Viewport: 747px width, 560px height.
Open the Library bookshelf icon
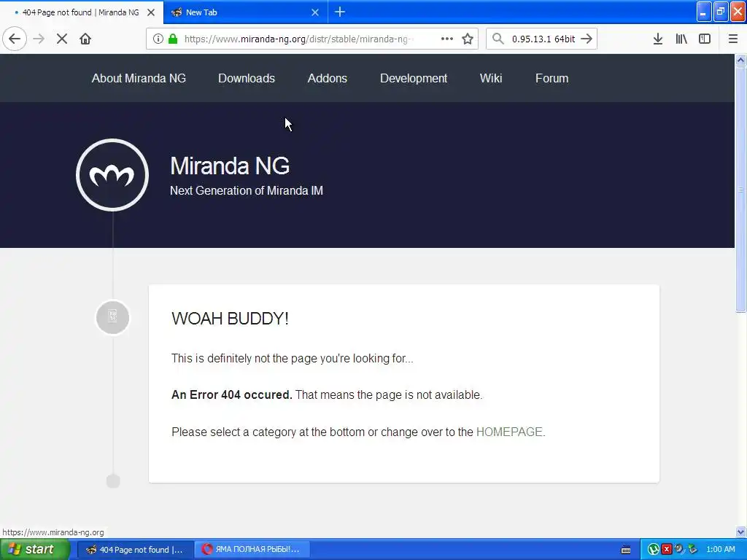681,39
